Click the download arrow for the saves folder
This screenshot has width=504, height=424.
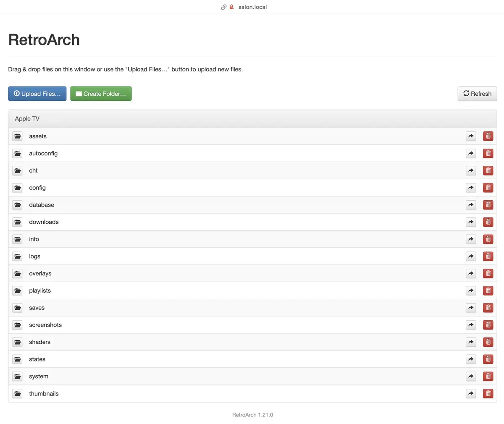click(x=471, y=307)
